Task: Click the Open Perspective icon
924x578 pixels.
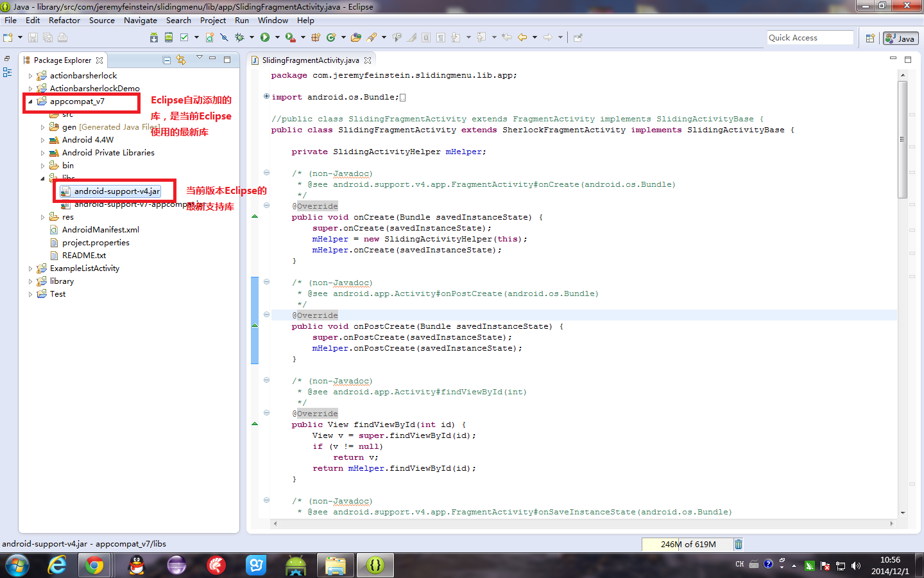Action: (x=870, y=39)
